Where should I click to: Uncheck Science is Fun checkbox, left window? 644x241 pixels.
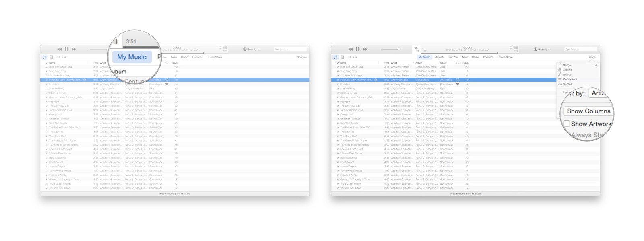[47, 93]
